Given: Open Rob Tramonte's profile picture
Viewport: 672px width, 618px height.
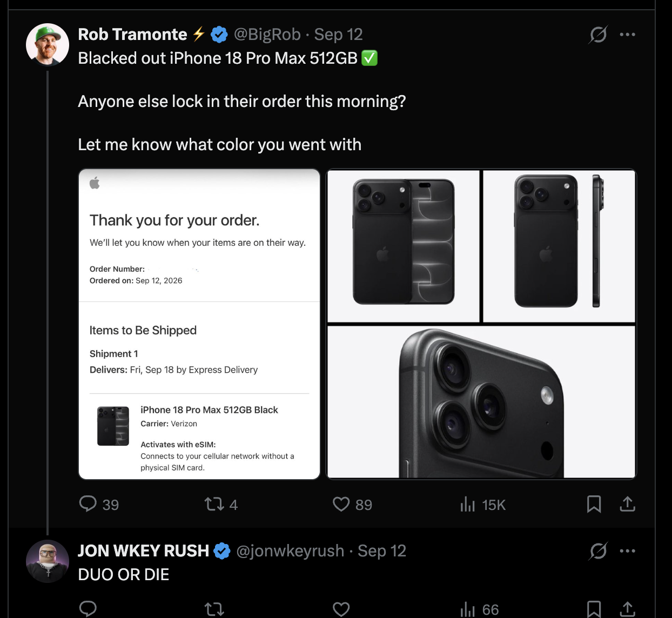Looking at the screenshot, I should 48,44.
